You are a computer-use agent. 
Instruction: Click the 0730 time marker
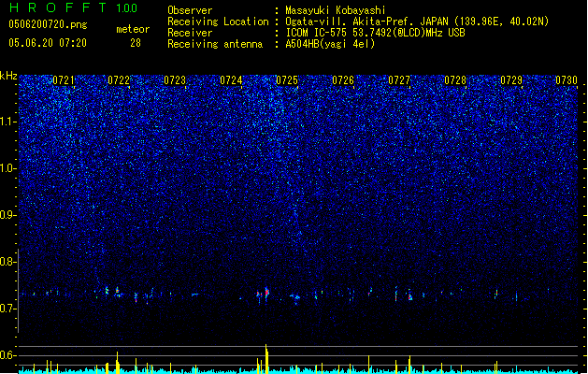pyautogui.click(x=566, y=80)
